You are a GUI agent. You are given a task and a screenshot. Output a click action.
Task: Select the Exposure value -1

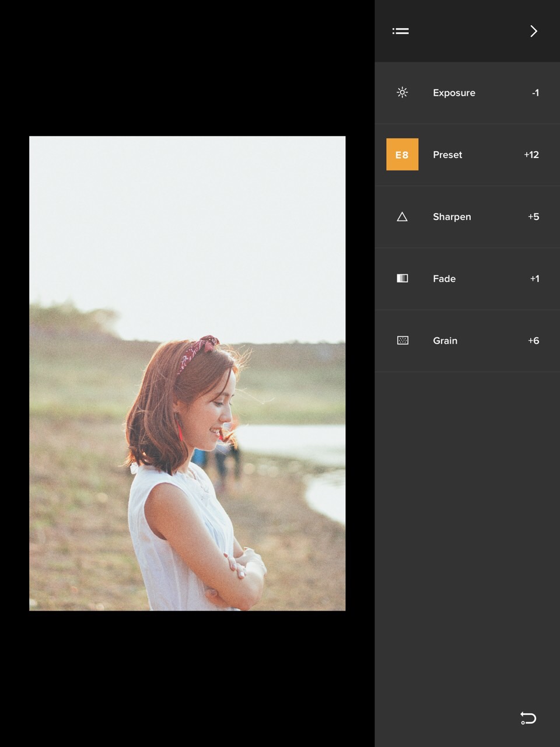(x=535, y=93)
